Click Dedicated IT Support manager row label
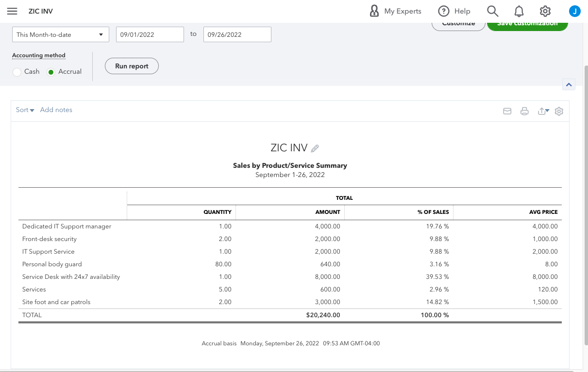 (x=67, y=226)
